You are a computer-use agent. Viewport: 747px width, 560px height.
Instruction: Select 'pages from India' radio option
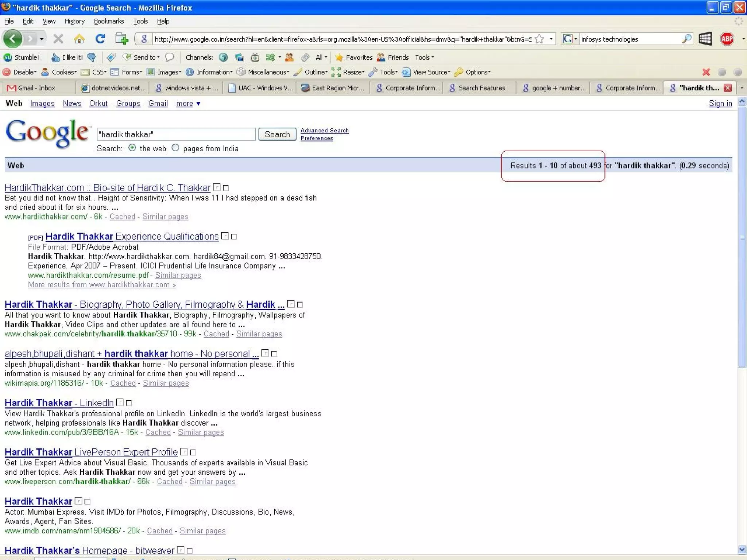point(175,148)
